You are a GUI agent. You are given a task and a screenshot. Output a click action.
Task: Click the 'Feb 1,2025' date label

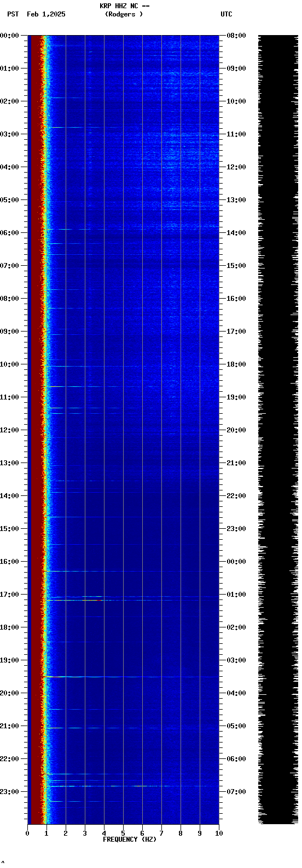(x=46, y=14)
